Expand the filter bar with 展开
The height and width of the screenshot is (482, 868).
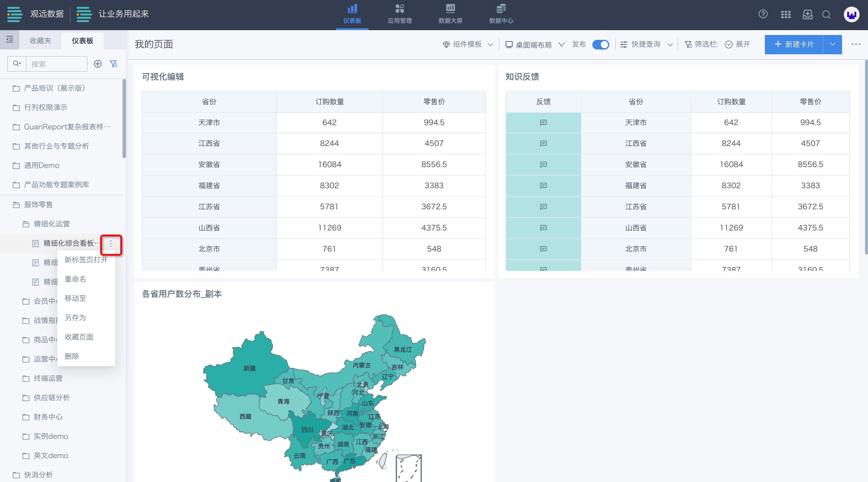click(737, 45)
